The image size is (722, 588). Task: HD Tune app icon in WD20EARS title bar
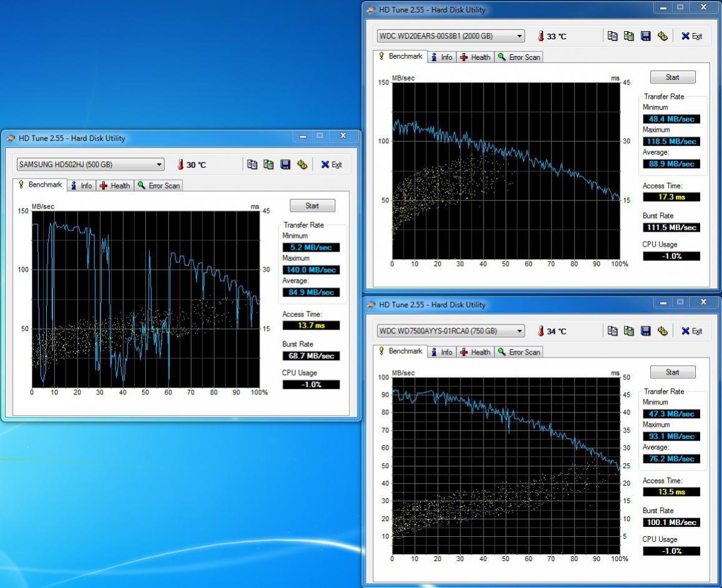point(371,9)
